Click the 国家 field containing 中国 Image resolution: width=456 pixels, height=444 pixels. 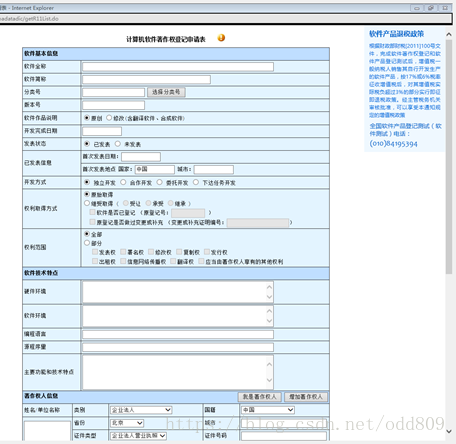tap(155, 169)
